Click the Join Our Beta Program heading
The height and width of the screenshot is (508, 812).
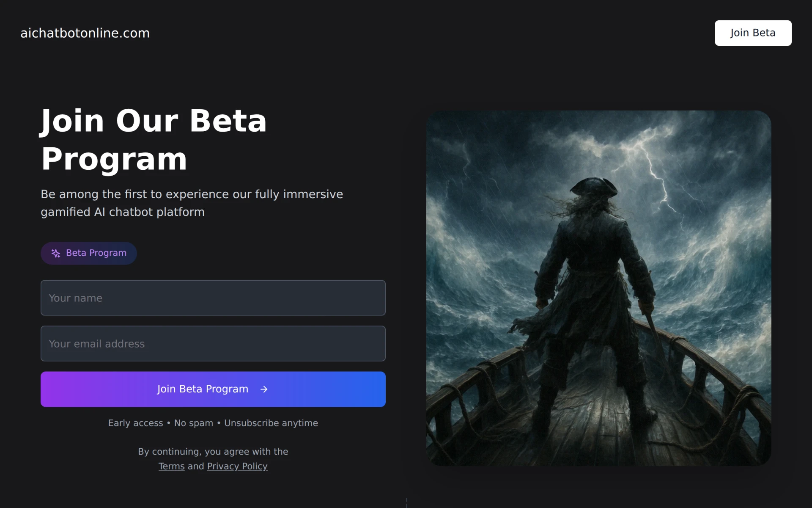[x=154, y=139]
